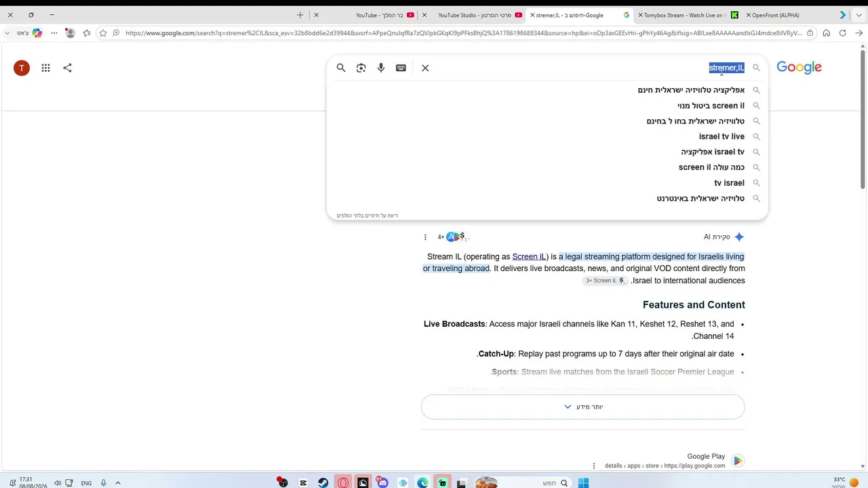Click the browser home button
Viewport: 868px width, 488px height.
pos(826,33)
